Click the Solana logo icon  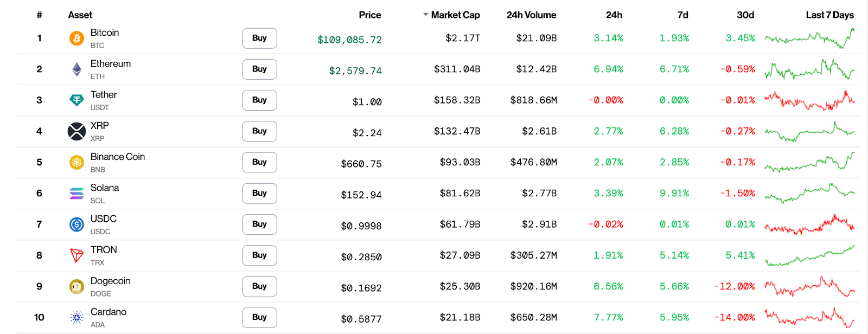[76, 193]
